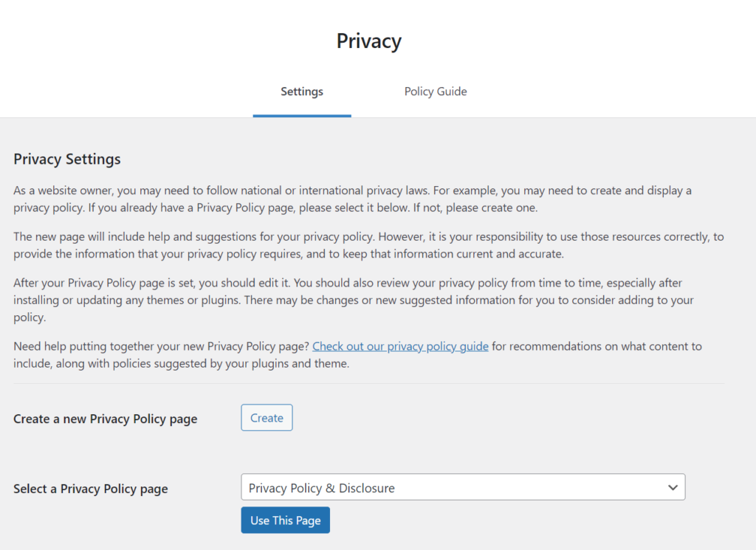Click the paragraph starting 'As a website owner'
Screen dimensions: 756x550
pyautogui.click(x=352, y=199)
